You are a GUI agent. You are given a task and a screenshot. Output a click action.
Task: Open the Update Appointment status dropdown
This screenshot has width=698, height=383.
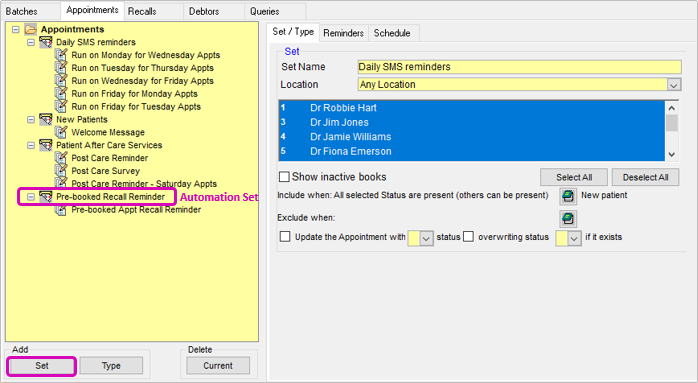(426, 238)
